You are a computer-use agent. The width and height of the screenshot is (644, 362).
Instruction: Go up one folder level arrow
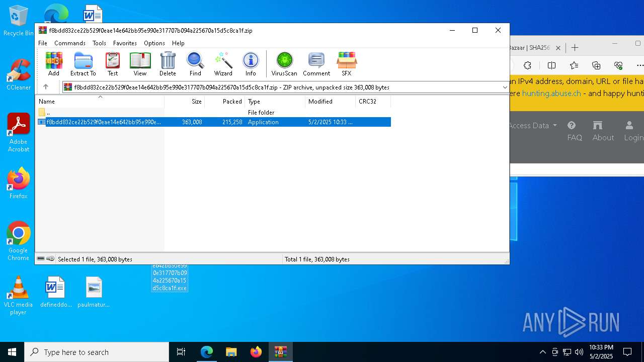[46, 87]
